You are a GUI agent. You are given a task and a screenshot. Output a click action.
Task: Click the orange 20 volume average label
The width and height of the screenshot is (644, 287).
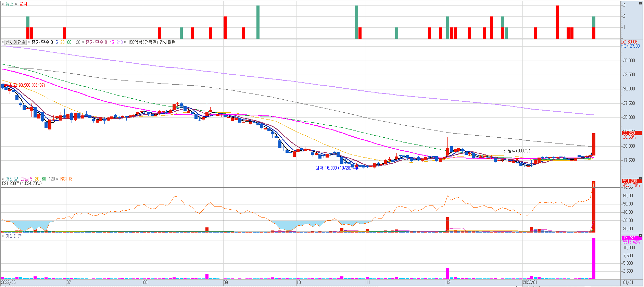(x=37, y=179)
